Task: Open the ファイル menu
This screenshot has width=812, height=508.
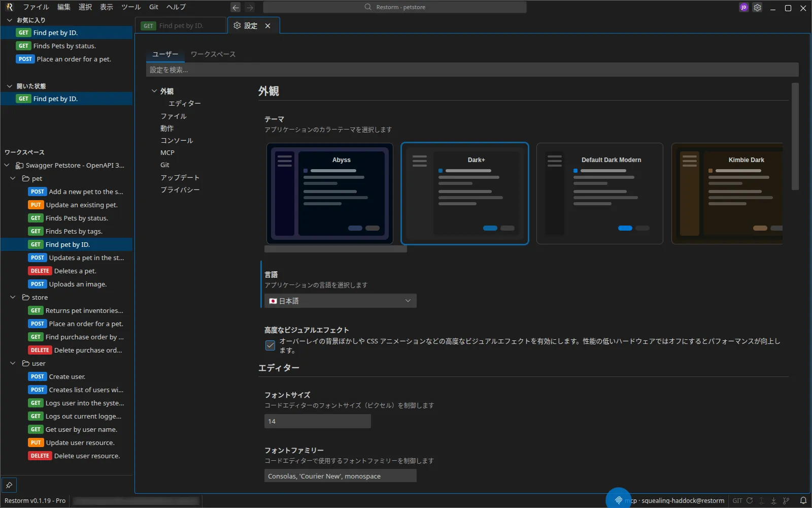Action: (x=36, y=7)
